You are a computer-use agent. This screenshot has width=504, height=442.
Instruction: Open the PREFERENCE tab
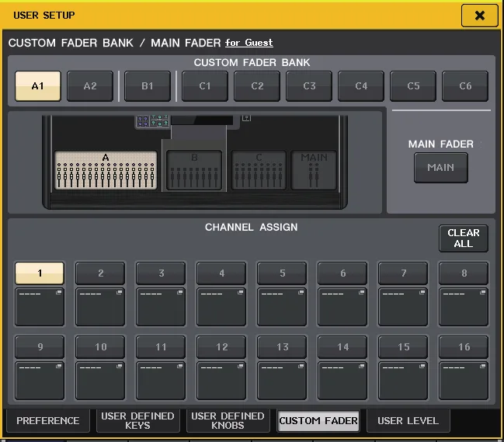48,420
